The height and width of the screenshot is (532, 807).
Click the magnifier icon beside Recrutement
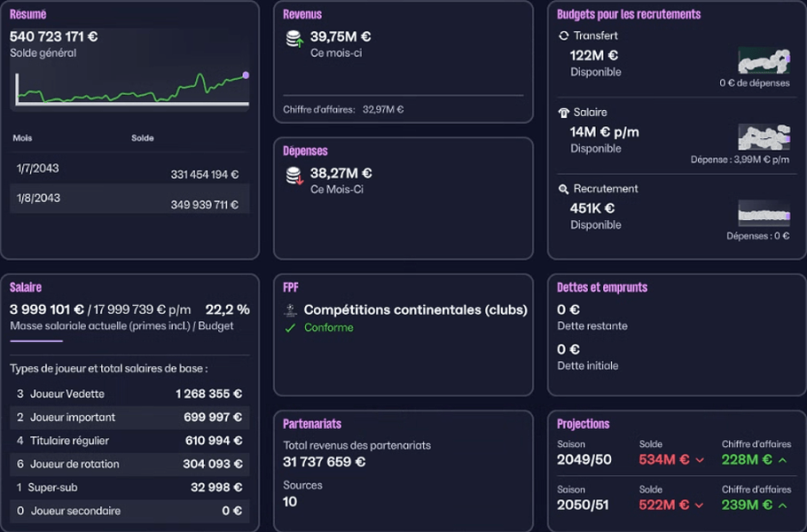[563, 189]
